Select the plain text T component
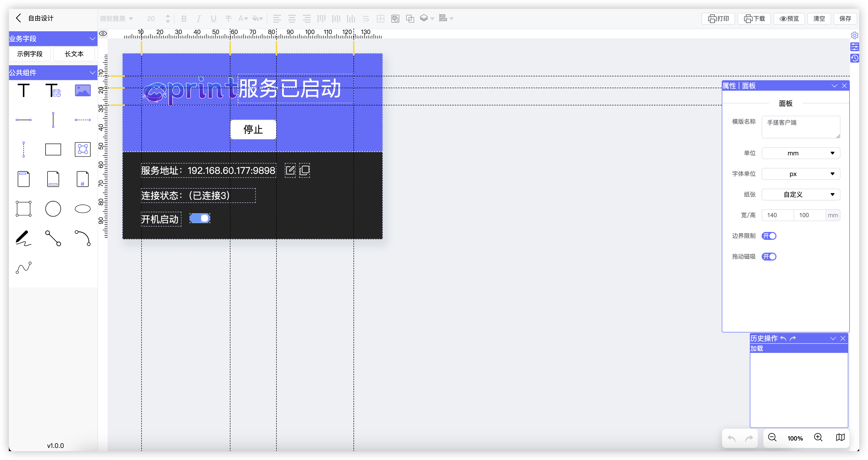The height and width of the screenshot is (460, 868). pos(24,90)
